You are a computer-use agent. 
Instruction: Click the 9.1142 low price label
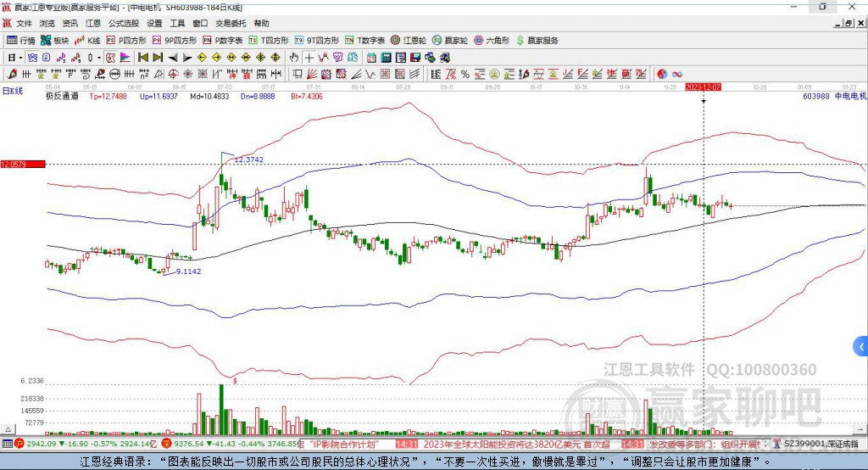click(x=189, y=271)
